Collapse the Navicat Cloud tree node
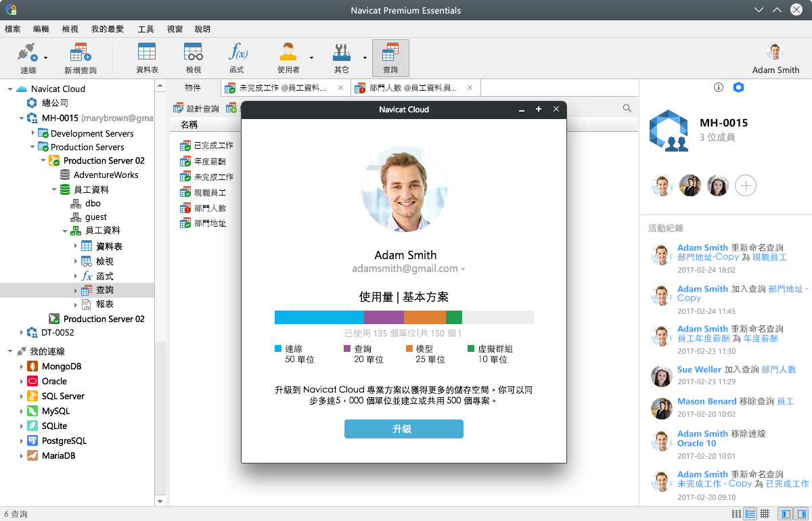The height and width of the screenshot is (521, 812). coord(10,89)
